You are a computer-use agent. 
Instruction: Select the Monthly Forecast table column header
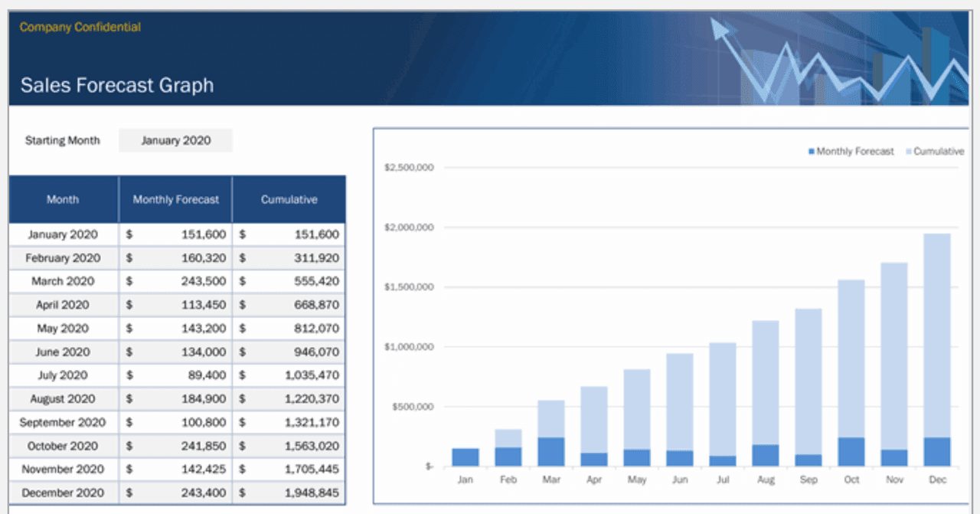(175, 200)
